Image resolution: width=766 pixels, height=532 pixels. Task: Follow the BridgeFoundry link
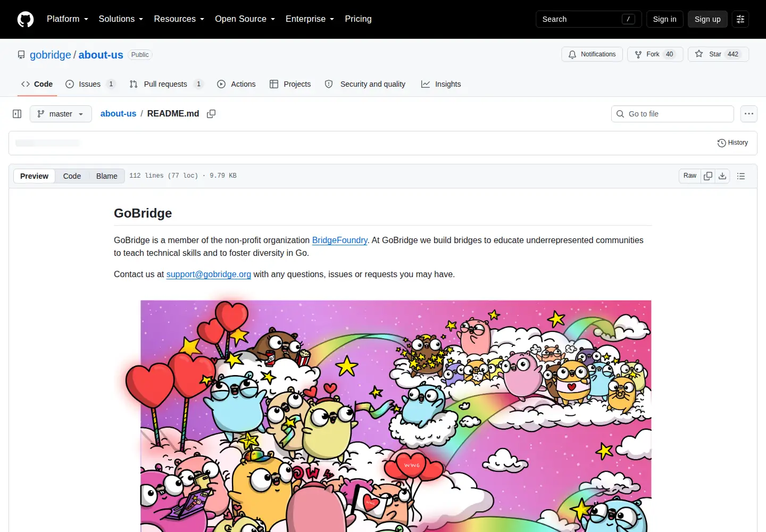pyautogui.click(x=339, y=240)
